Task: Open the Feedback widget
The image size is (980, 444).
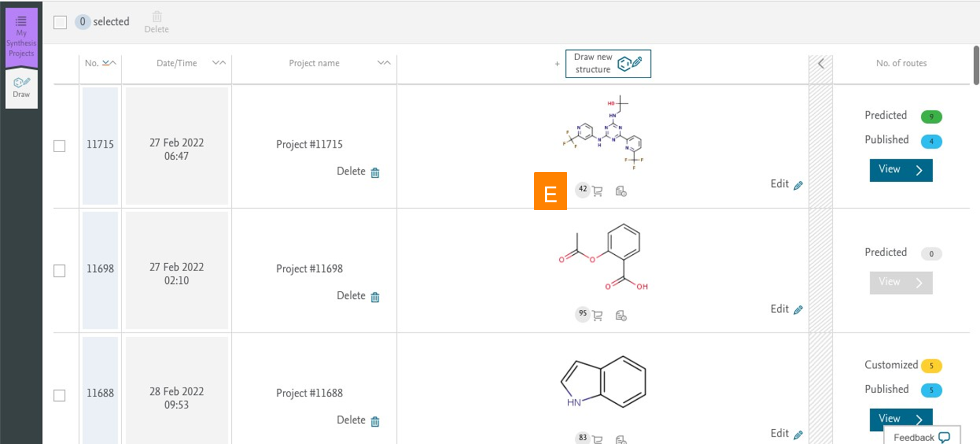Action: tap(921, 436)
